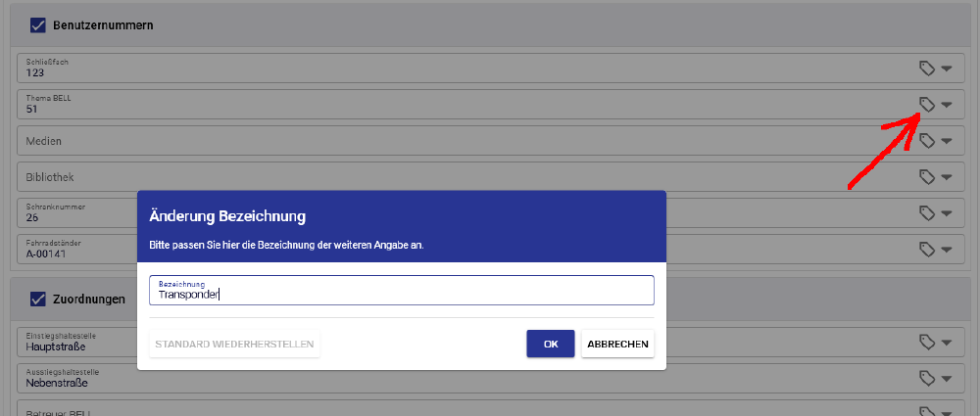Open the Einstiegshaltestelle dropdown arrow
Image resolution: width=980 pixels, height=416 pixels.
(946, 342)
